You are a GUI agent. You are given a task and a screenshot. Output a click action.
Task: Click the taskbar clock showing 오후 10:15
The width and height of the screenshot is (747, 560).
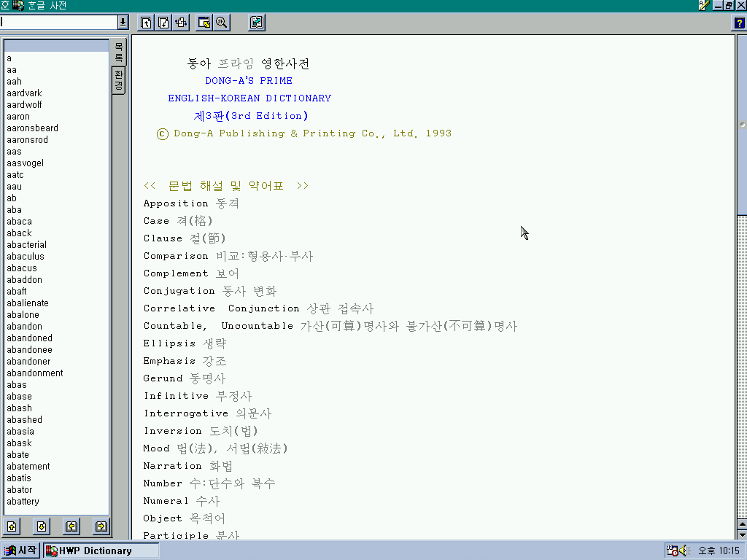719,551
